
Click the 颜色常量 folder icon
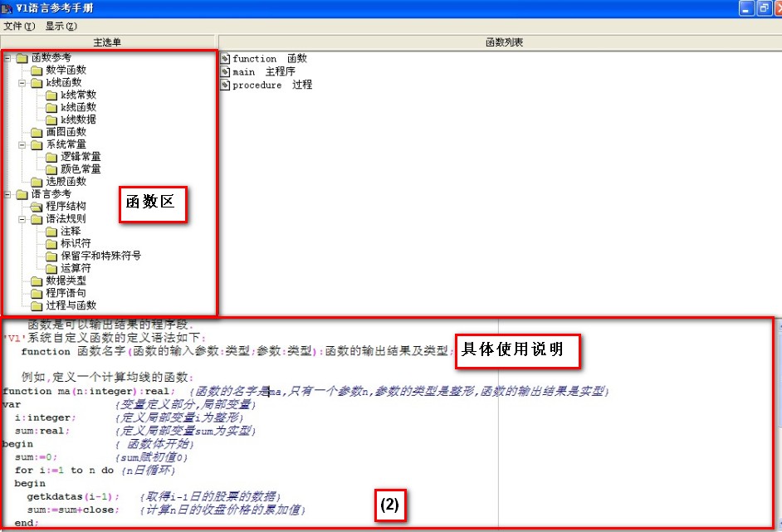pos(51,169)
